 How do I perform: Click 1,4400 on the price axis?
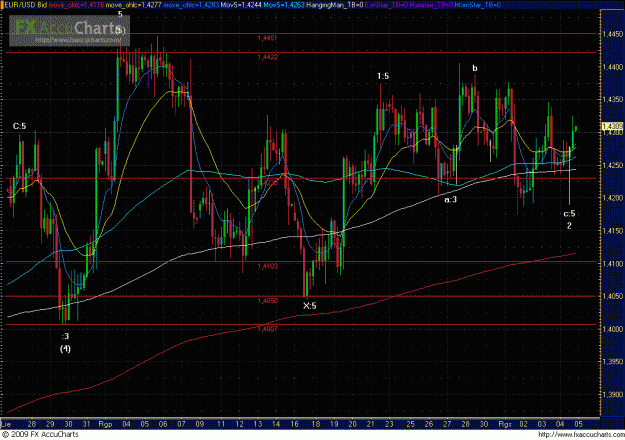point(613,67)
